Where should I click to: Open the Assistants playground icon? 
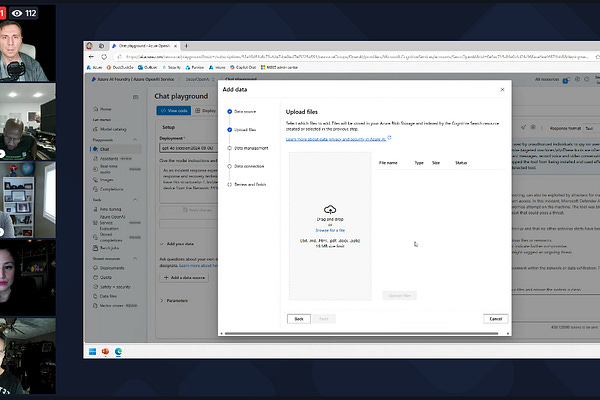point(96,158)
